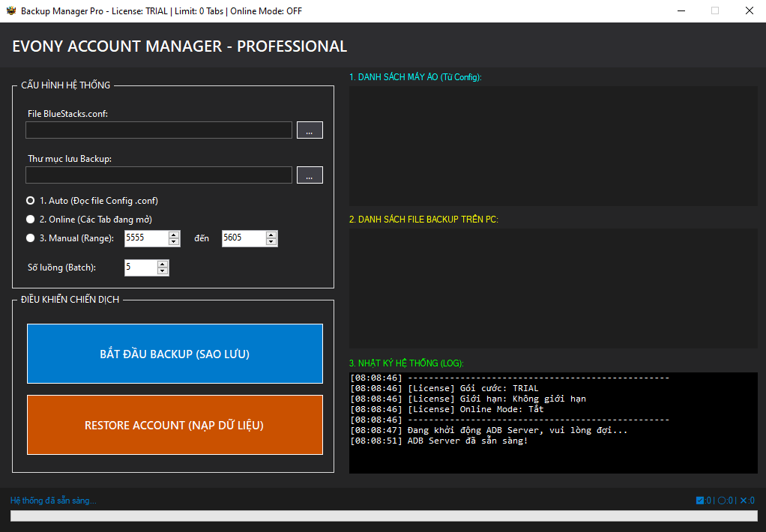Viewport: 766px width, 532px height.
Task: Select the Auto (Đọc file Config .conf) option
Action: [x=30, y=200]
